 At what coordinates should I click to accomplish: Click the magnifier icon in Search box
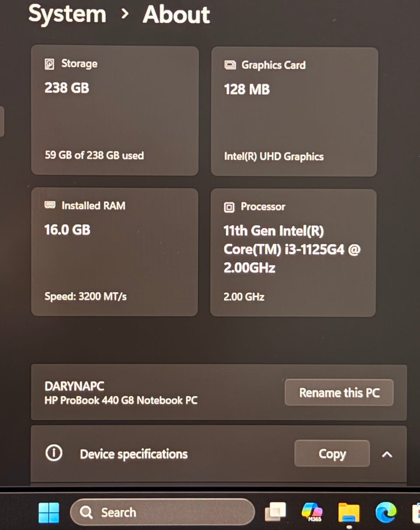pos(87,512)
